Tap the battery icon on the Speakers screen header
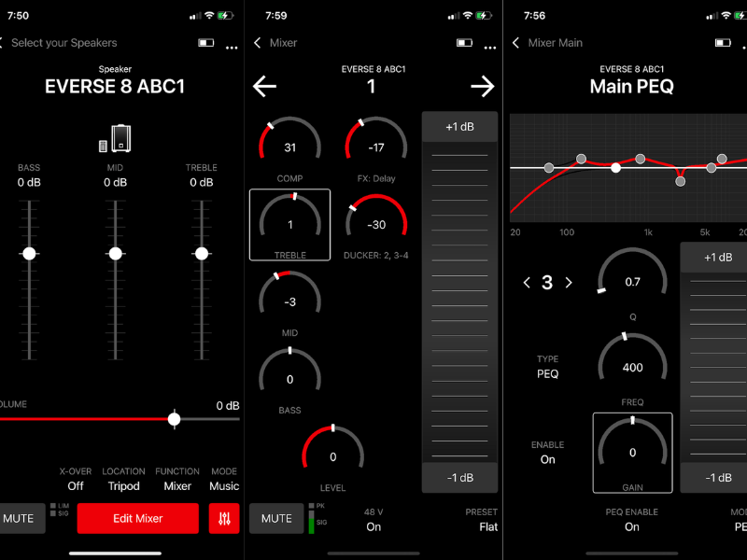This screenshot has width=747, height=560. tap(205, 43)
